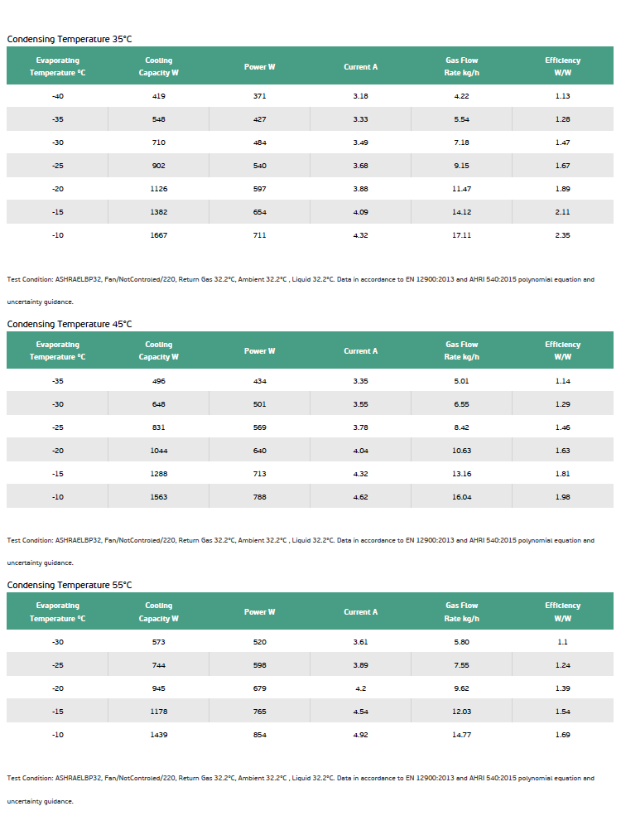Click the Condensing Temperature 35°C heading
Viewport: 621px width, 840px height.
tap(70, 39)
